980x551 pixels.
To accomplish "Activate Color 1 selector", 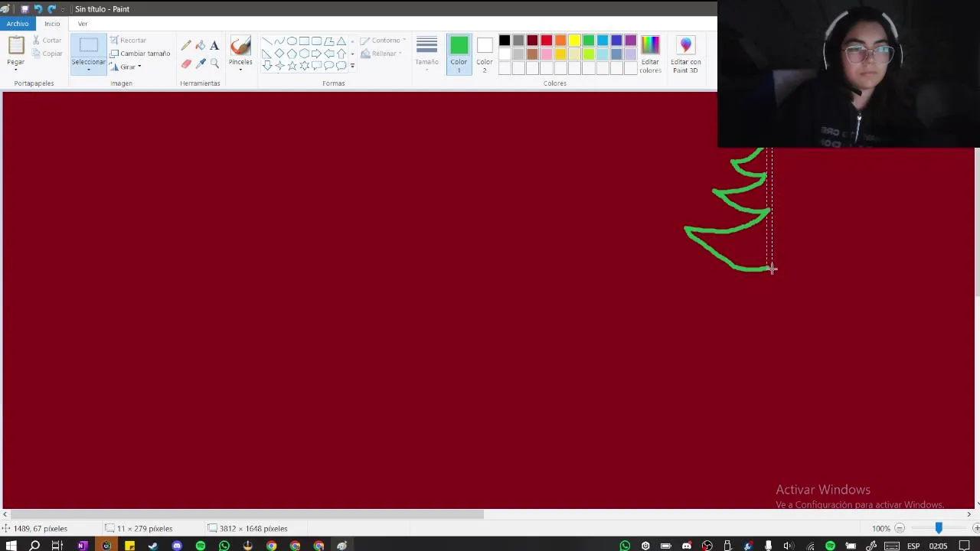I will click(459, 54).
